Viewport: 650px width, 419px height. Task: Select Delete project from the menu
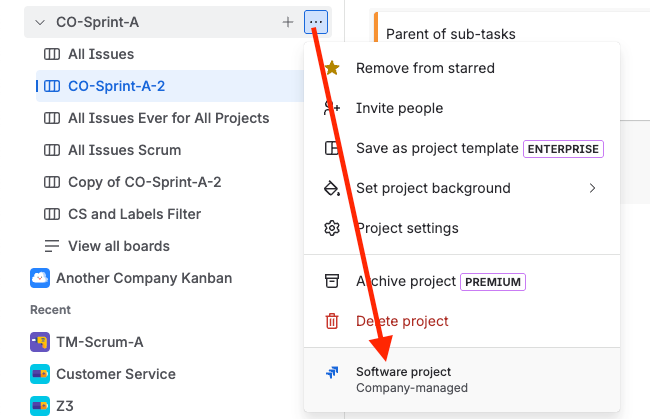tap(402, 321)
